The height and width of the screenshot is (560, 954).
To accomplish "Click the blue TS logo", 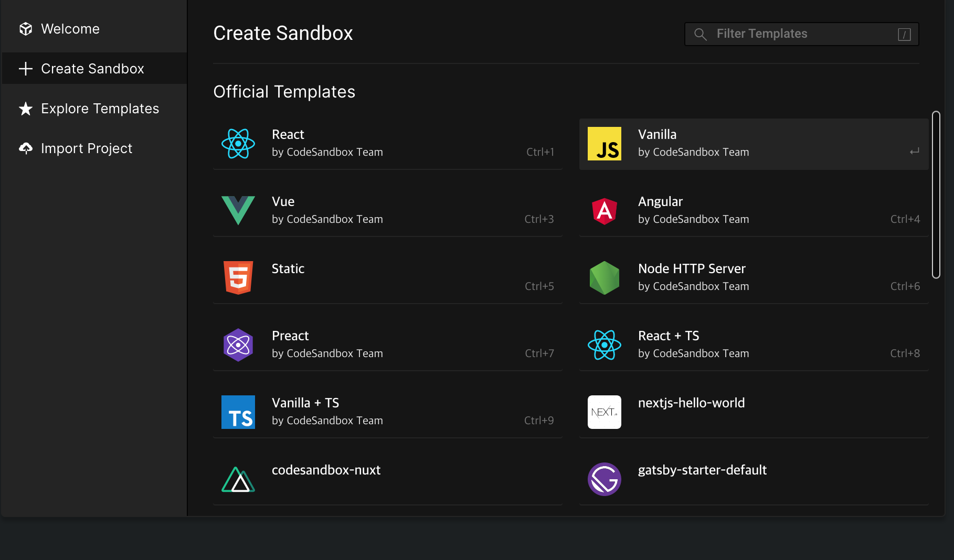I will [x=238, y=412].
